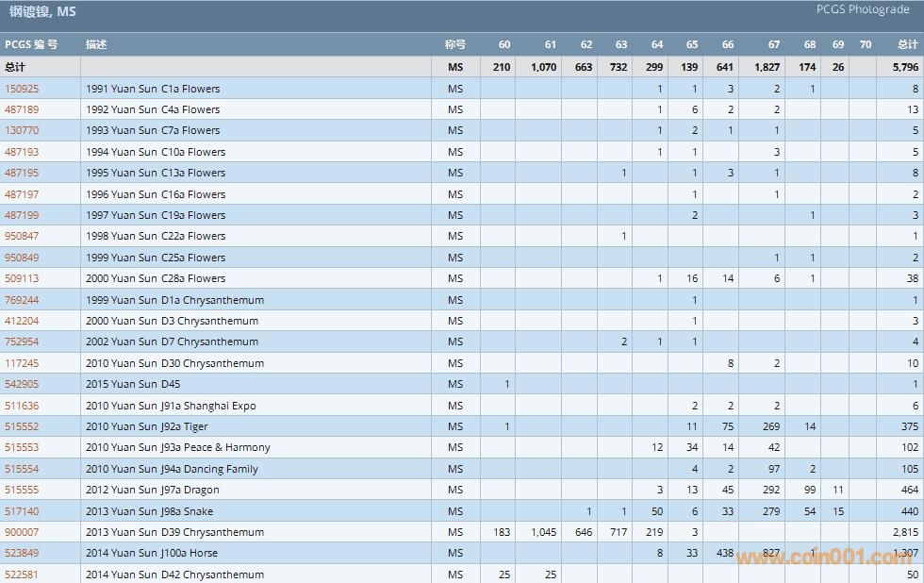924x583 pixels.
Task: Open PCGS number 511636 Shanghai Expo link
Action: coord(22,406)
